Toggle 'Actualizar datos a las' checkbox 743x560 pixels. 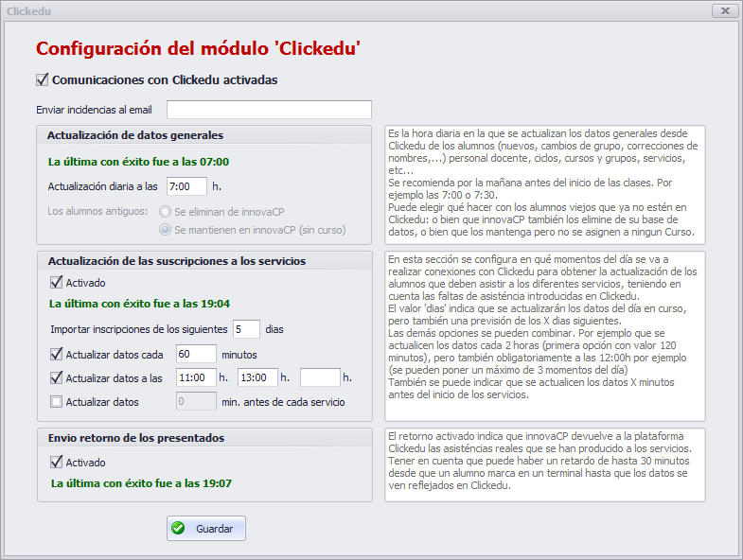57,378
